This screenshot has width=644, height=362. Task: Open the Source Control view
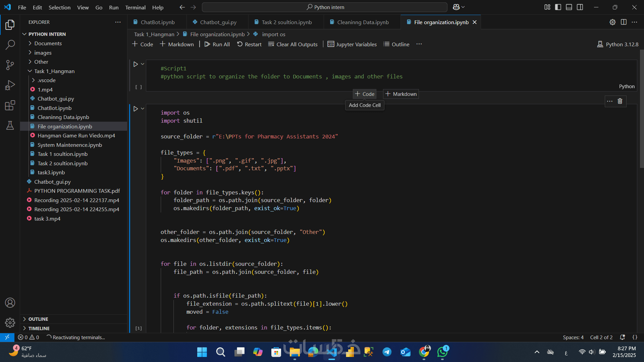(x=10, y=65)
